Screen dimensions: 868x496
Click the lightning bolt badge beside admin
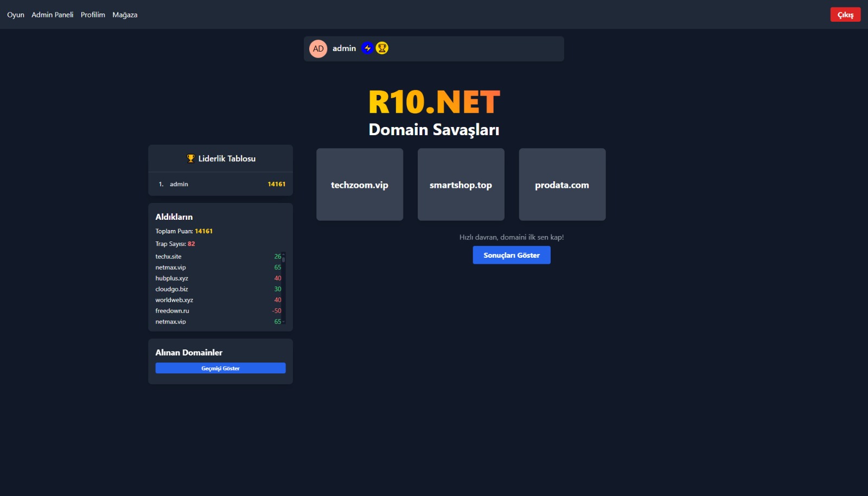click(x=367, y=48)
